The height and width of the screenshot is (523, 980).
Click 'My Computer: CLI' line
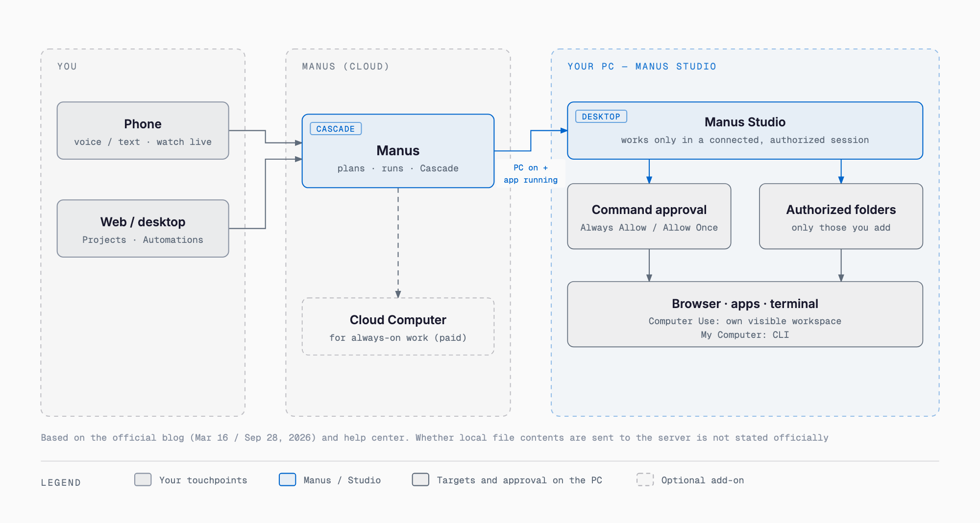[x=745, y=335]
